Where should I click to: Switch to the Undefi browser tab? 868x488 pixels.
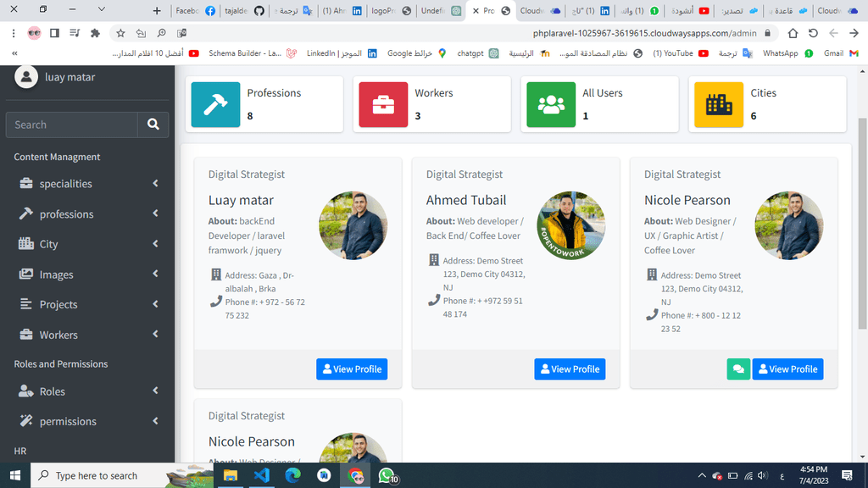click(441, 10)
